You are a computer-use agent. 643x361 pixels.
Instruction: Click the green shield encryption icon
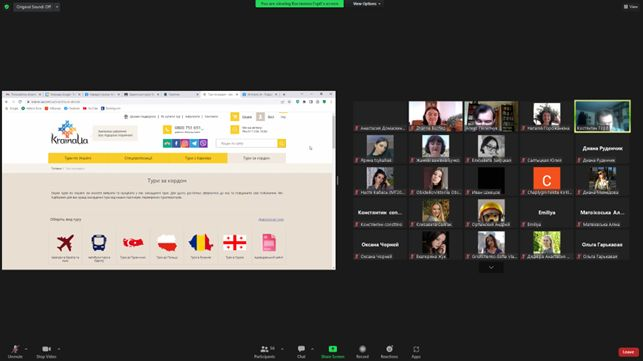[7, 7]
